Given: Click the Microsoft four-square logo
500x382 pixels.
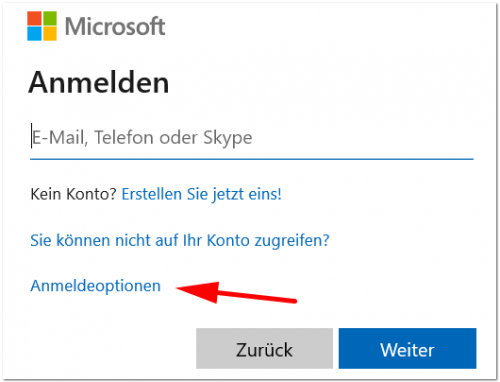Looking at the screenshot, I should [x=42, y=26].
